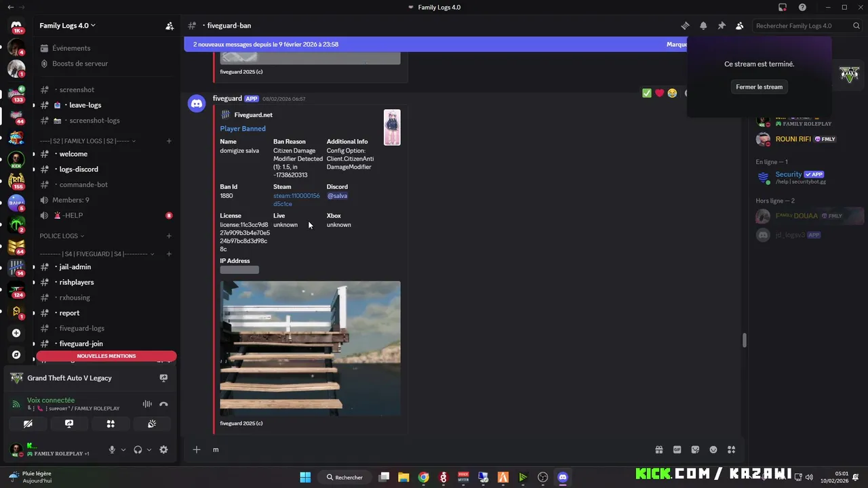The image size is (868, 488).
Task: Open the Threads icon in channel header
Action: (685, 26)
